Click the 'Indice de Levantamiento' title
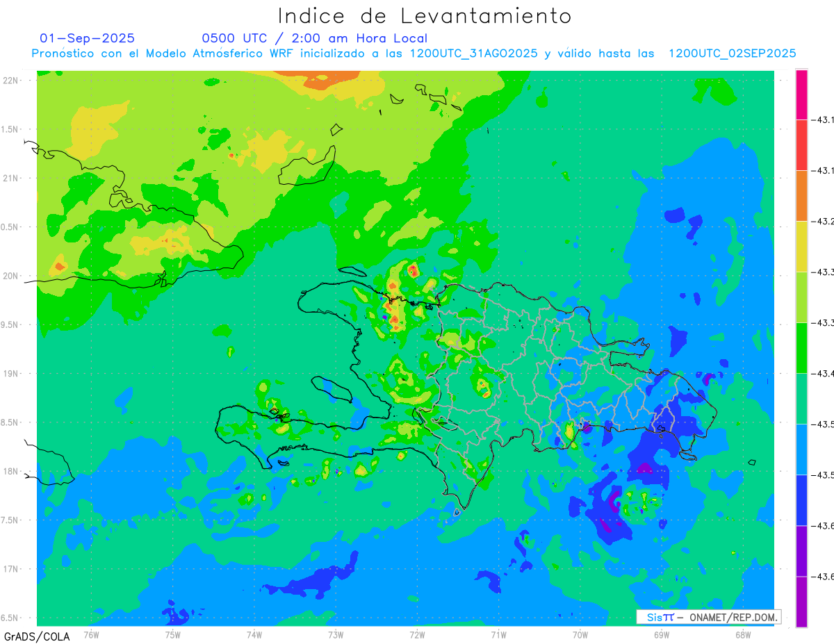Image resolution: width=834 pixels, height=644 pixels. click(x=425, y=16)
